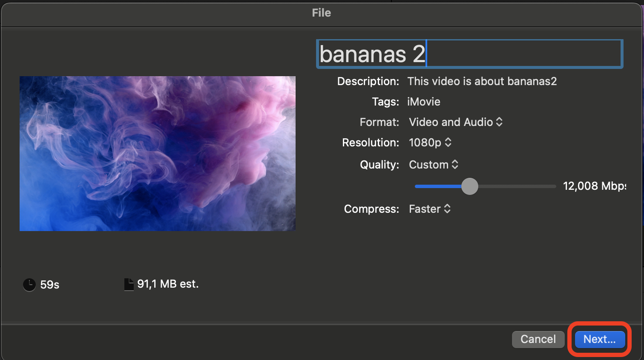This screenshot has width=644, height=360.
Task: Open the Format "Video and Audio" dropdown
Action: [456, 122]
